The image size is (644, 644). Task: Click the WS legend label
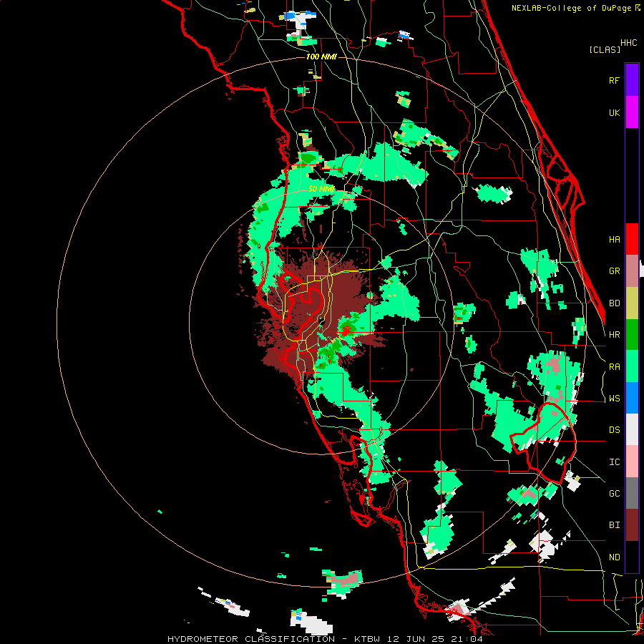pos(614,399)
